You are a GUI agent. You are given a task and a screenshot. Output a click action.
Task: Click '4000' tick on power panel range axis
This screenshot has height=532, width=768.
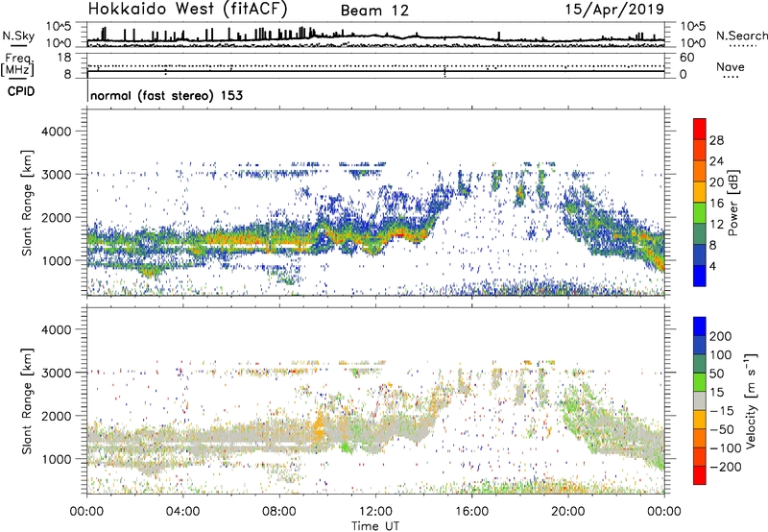pos(56,132)
